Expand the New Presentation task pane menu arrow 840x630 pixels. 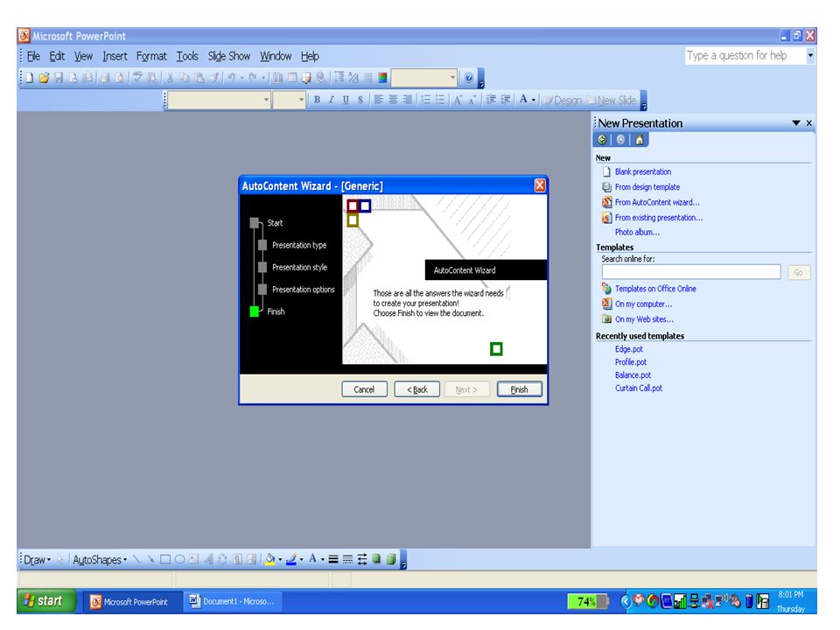click(x=796, y=123)
